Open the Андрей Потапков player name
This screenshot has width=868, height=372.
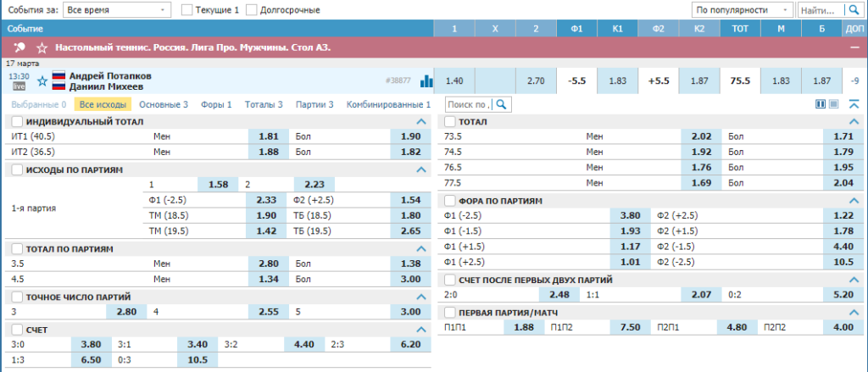pos(110,75)
